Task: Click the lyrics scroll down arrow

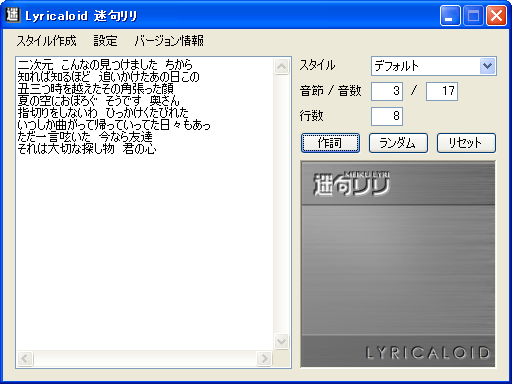Action: click(282, 341)
